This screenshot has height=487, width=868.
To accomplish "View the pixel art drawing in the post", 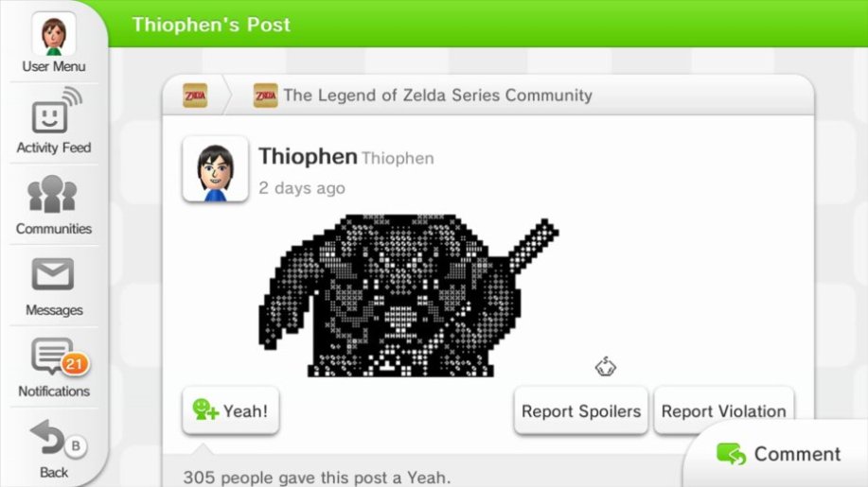I will (x=409, y=296).
